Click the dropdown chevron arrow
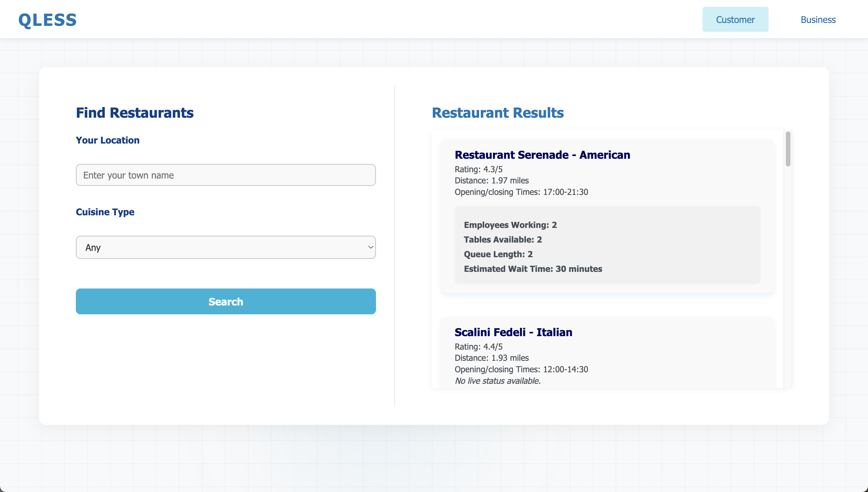 pyautogui.click(x=370, y=247)
